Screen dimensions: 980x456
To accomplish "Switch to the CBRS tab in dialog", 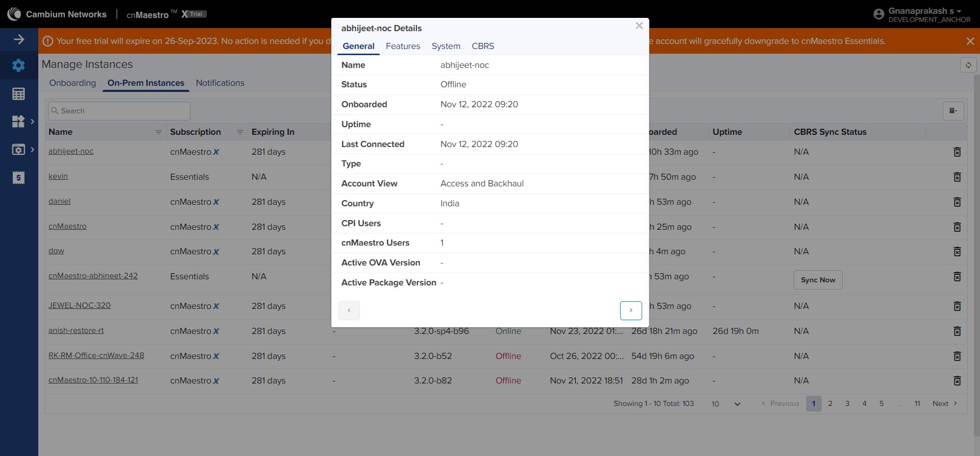I will (483, 46).
